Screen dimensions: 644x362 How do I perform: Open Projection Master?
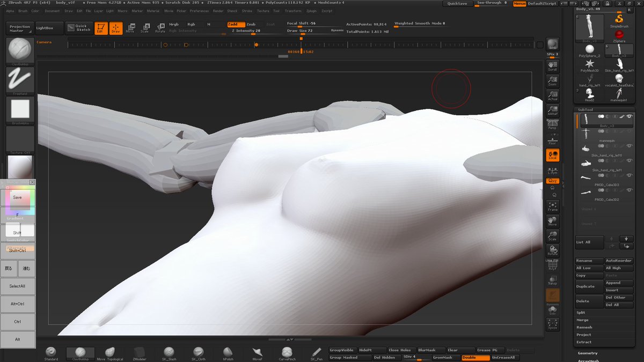pos(20,28)
